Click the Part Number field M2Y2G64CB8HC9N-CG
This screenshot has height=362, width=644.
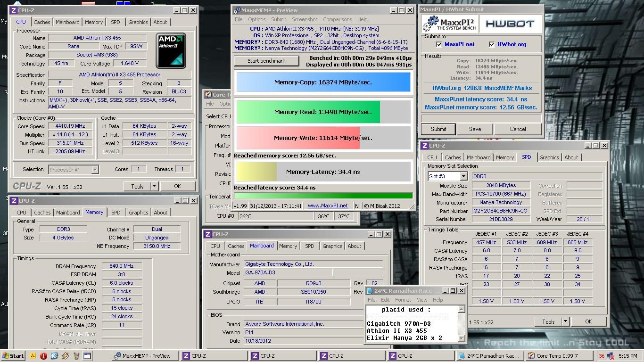point(501,211)
